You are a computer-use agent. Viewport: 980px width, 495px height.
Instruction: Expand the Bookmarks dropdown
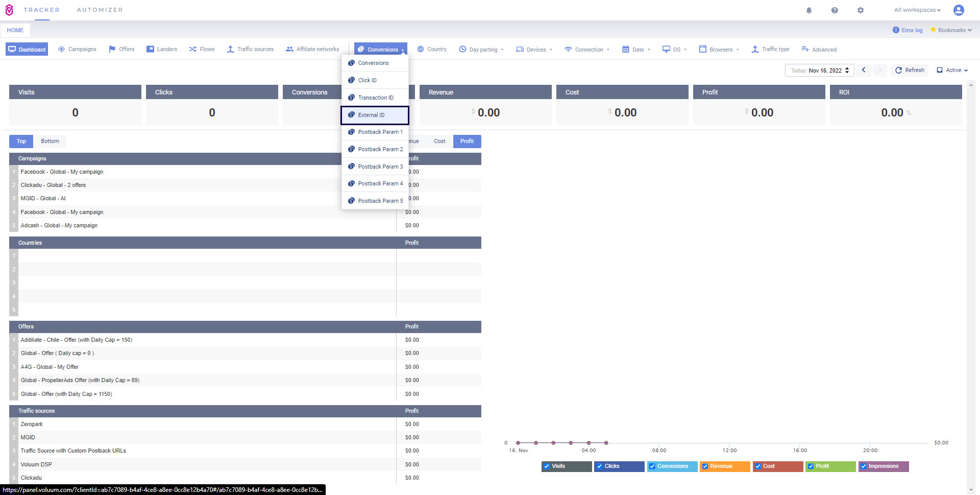point(951,30)
